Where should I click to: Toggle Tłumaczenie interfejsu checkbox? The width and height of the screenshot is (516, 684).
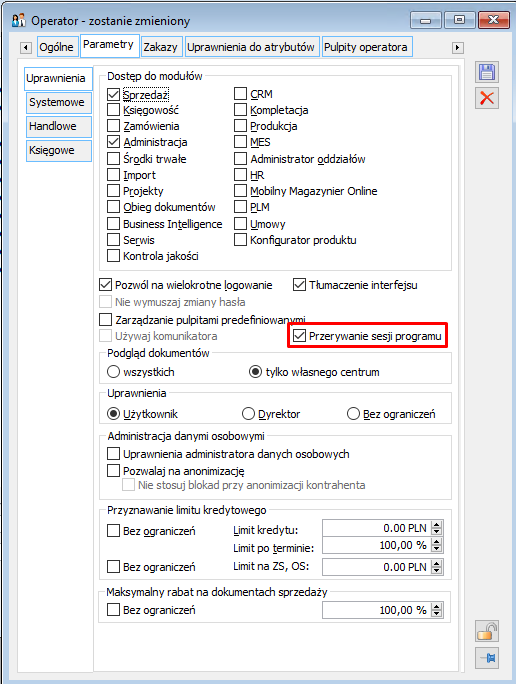point(299,285)
